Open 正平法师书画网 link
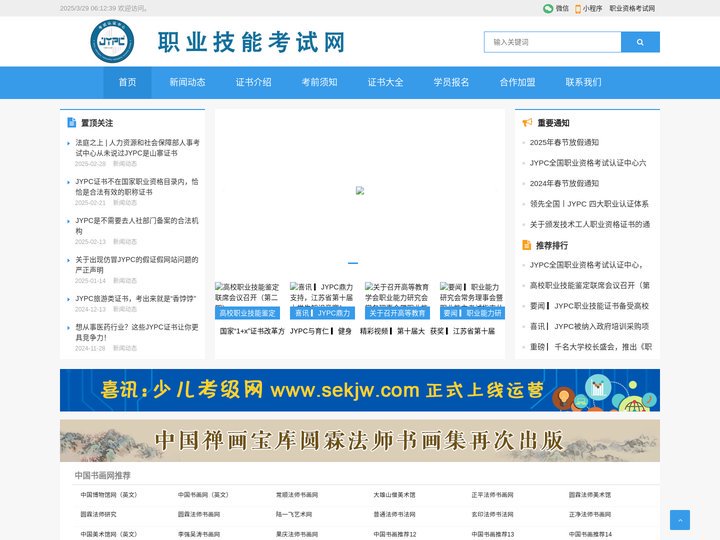This screenshot has width=720, height=540. 492,495
